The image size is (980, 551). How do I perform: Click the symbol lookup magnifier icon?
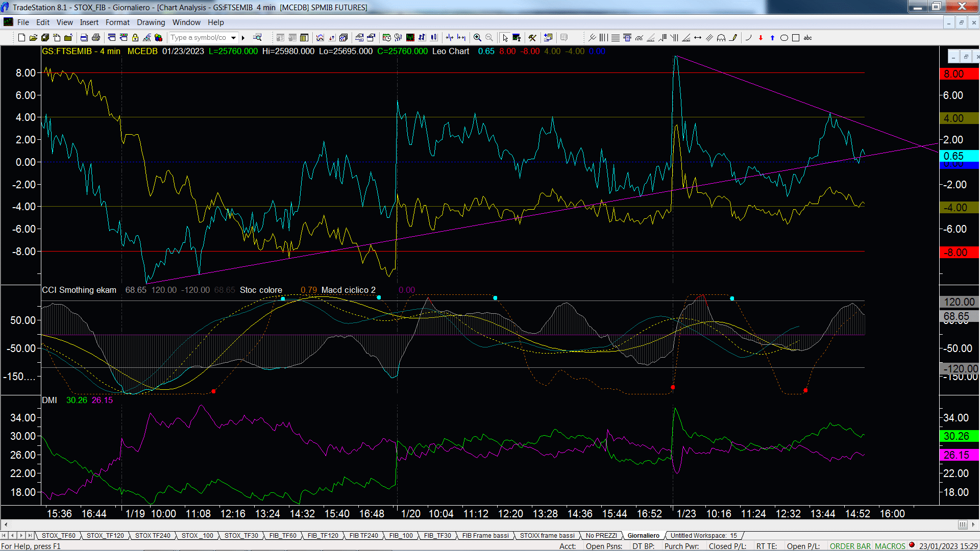coord(257,37)
